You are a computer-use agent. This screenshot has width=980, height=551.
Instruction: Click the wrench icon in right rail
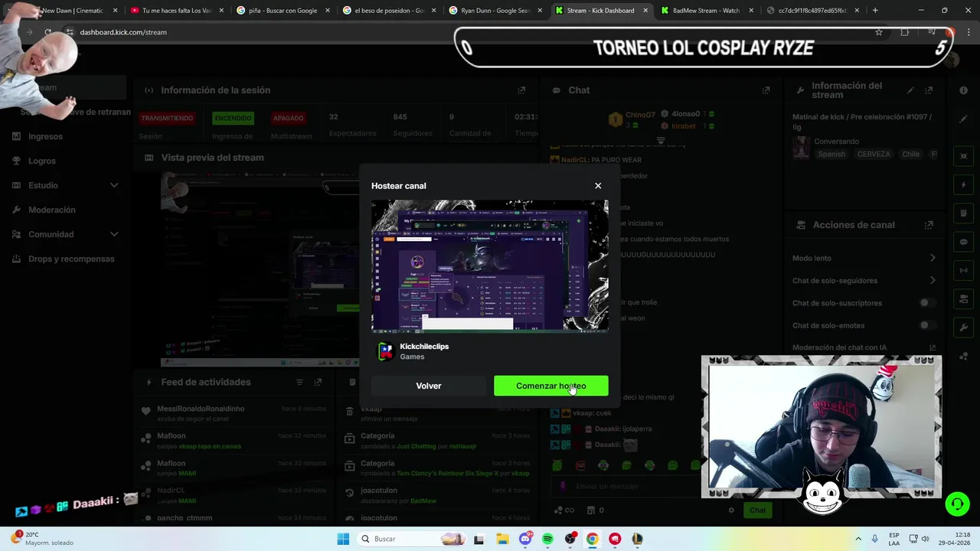coord(963,328)
